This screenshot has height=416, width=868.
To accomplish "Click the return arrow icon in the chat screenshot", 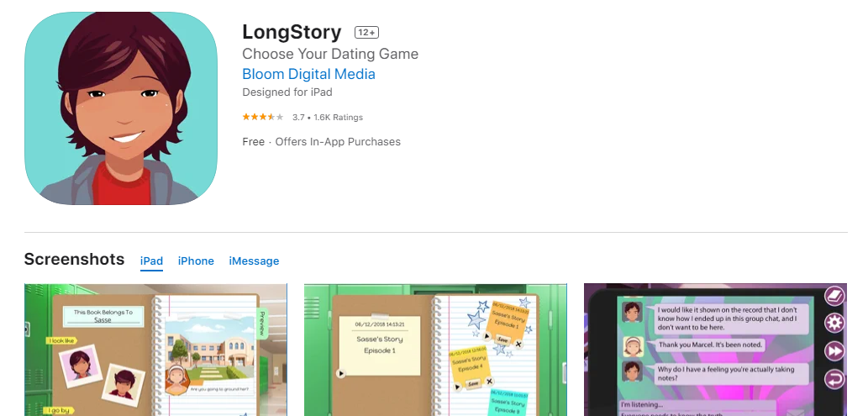I will [834, 379].
